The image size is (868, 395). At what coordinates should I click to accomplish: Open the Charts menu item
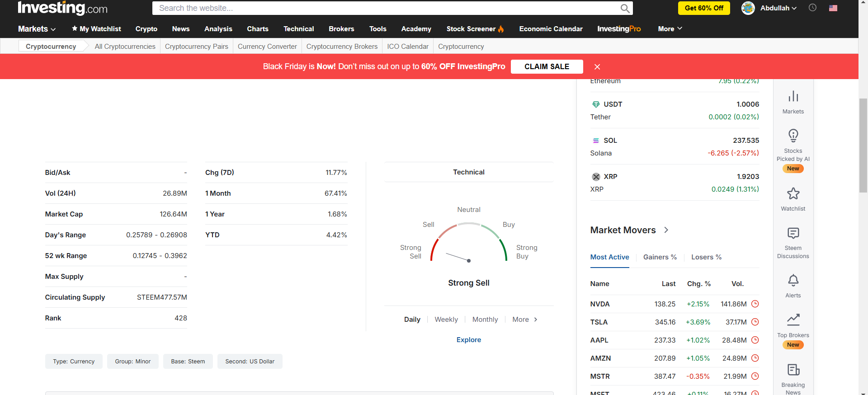click(x=258, y=29)
